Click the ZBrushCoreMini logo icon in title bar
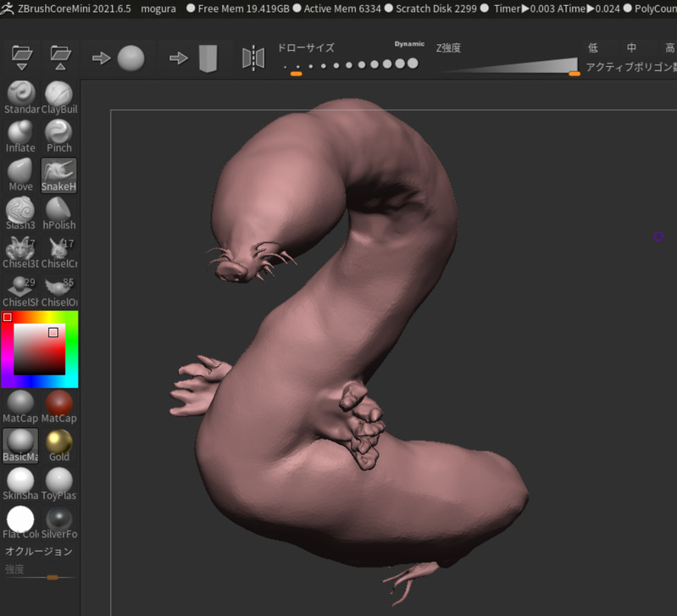Screen dimensions: 677x616 click(8, 8)
